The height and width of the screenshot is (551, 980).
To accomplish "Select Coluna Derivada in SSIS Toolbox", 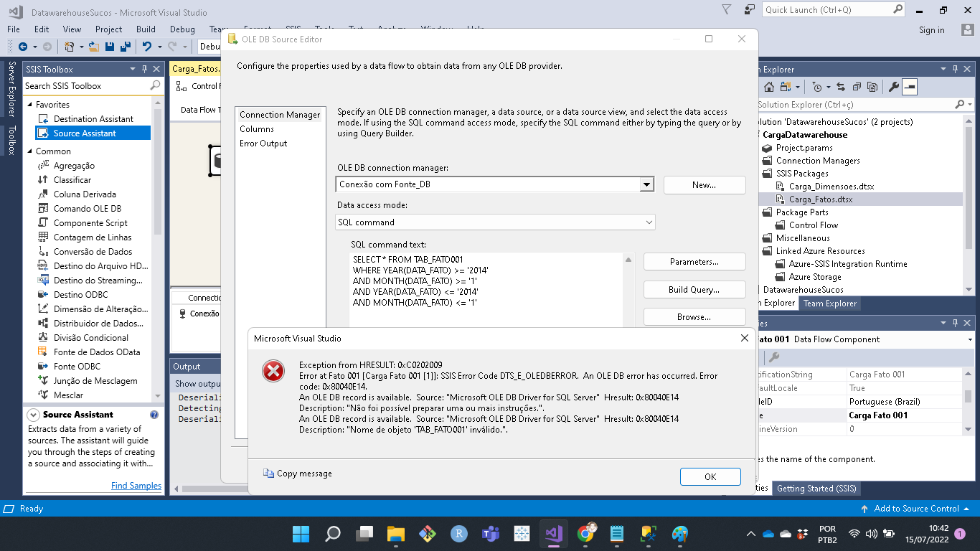I will 85,194.
